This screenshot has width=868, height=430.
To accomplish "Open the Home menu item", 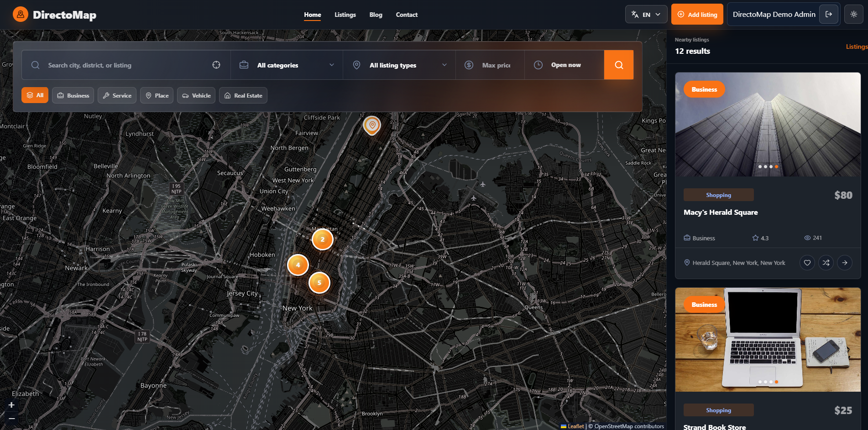I will click(x=313, y=15).
